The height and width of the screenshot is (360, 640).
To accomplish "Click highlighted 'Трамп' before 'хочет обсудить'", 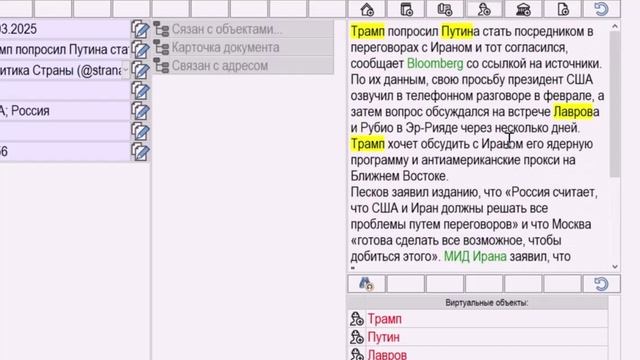I will tap(367, 144).
